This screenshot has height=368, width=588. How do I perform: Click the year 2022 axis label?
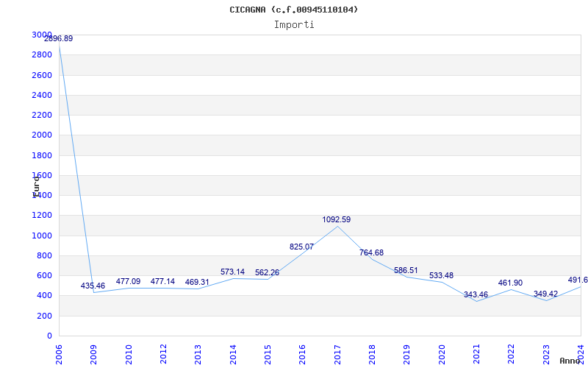[511, 355]
